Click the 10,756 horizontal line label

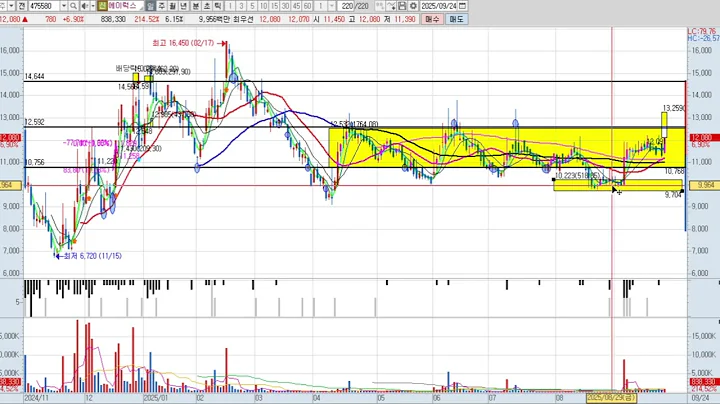tap(34, 162)
